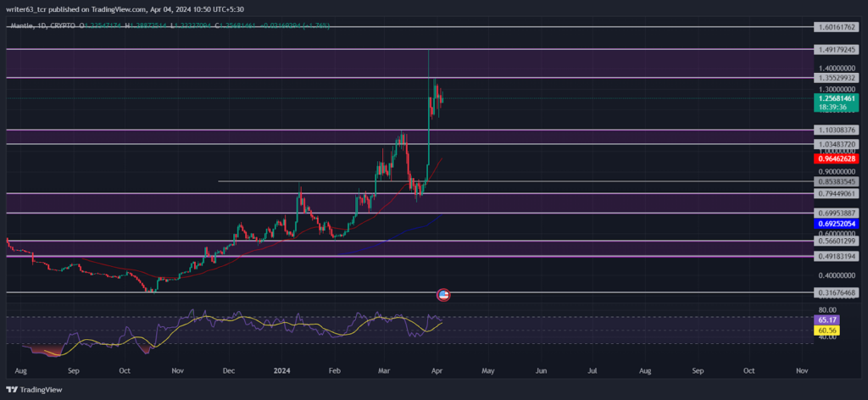Click the 80.00 RSI scale tick
The height and width of the screenshot is (400, 868).
[x=826, y=310]
